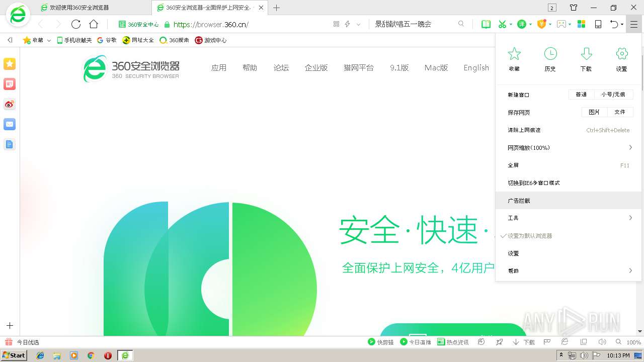Open the blue mail sidebar icon
The image size is (644, 362).
point(10,124)
